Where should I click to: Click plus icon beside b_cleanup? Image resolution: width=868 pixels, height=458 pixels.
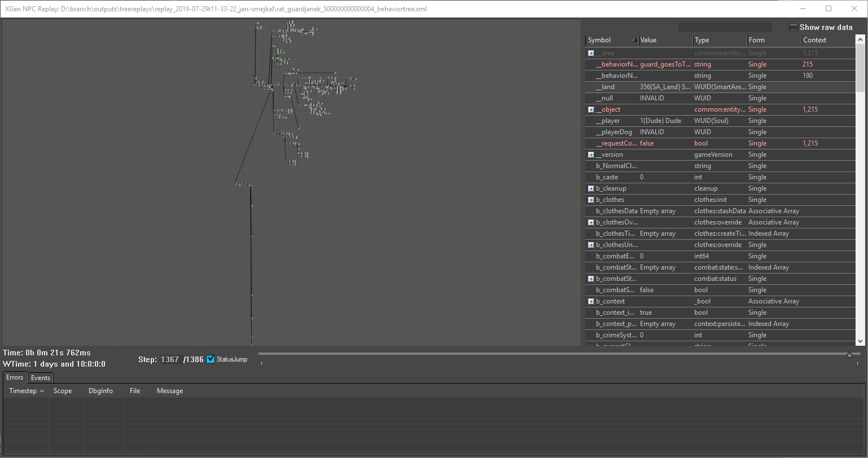pyautogui.click(x=591, y=188)
